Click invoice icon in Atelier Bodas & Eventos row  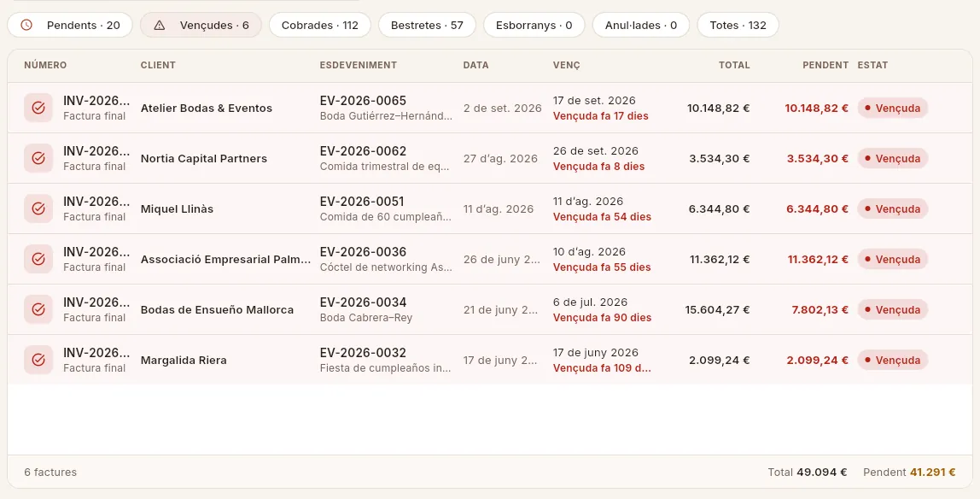pos(38,108)
